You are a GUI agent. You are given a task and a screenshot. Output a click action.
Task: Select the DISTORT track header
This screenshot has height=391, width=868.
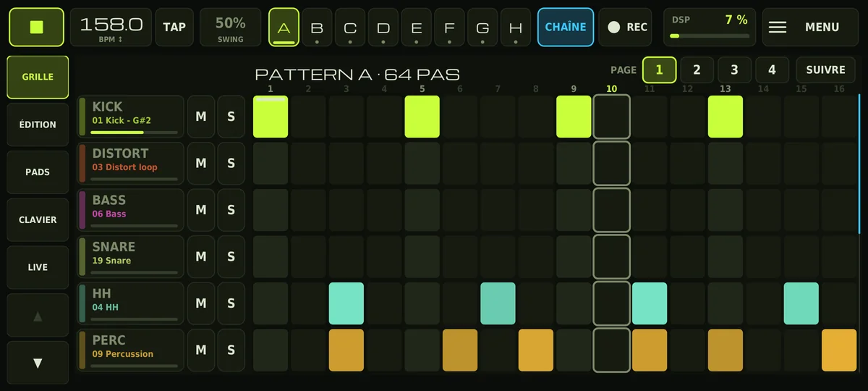tap(131, 163)
